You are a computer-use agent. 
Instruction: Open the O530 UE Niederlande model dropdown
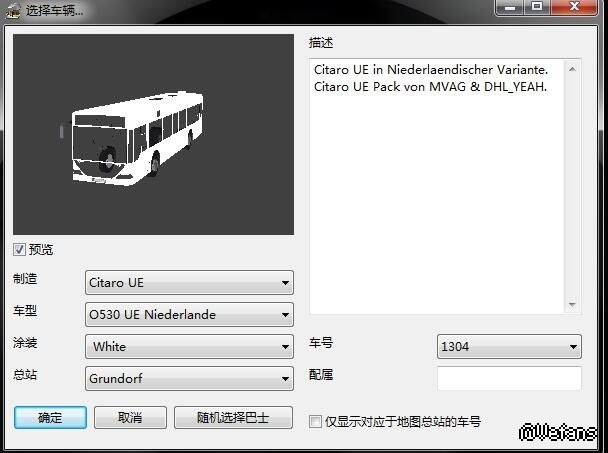[x=189, y=315]
